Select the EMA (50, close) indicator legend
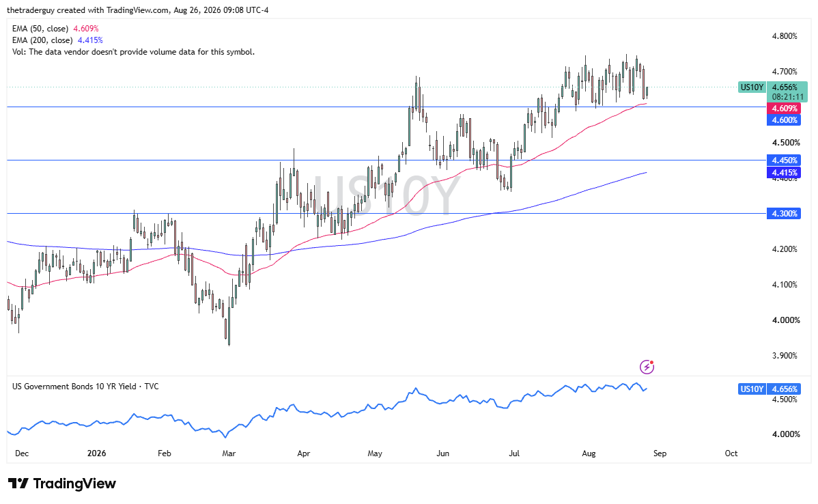Screen dimensions: 818x504 click(x=55, y=29)
